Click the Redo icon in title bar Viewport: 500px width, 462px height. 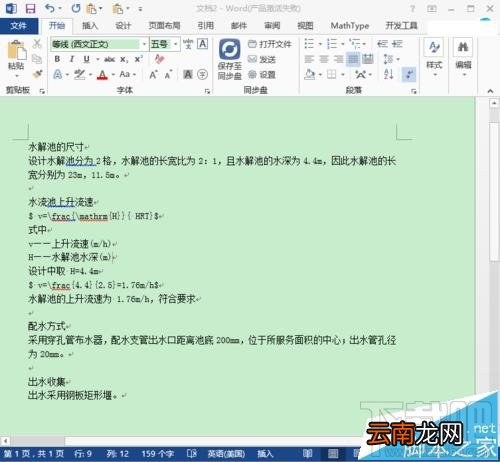[76, 8]
